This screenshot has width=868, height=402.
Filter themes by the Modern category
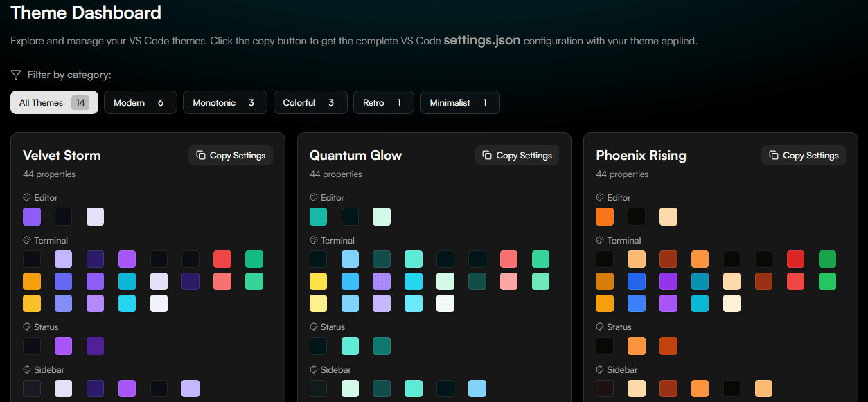(140, 102)
